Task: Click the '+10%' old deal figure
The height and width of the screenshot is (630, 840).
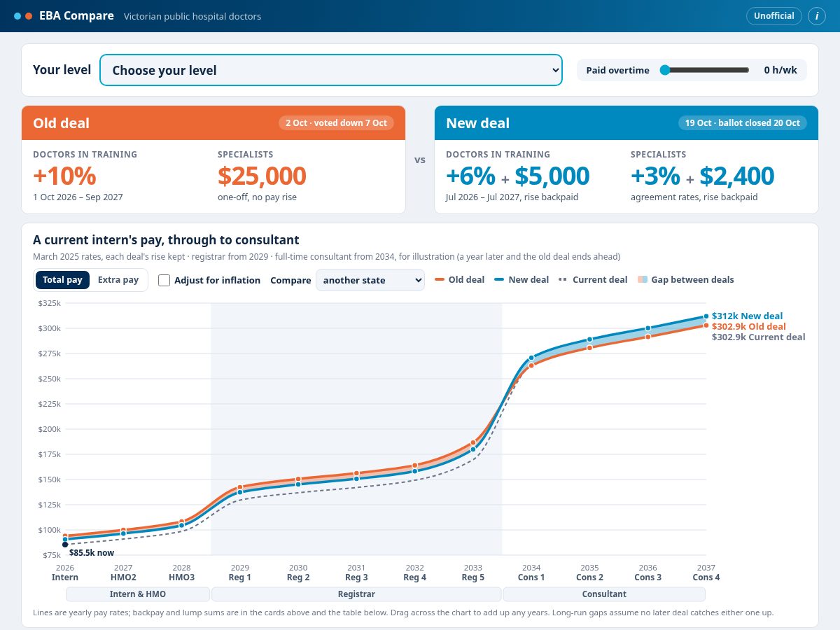Action: click(64, 176)
